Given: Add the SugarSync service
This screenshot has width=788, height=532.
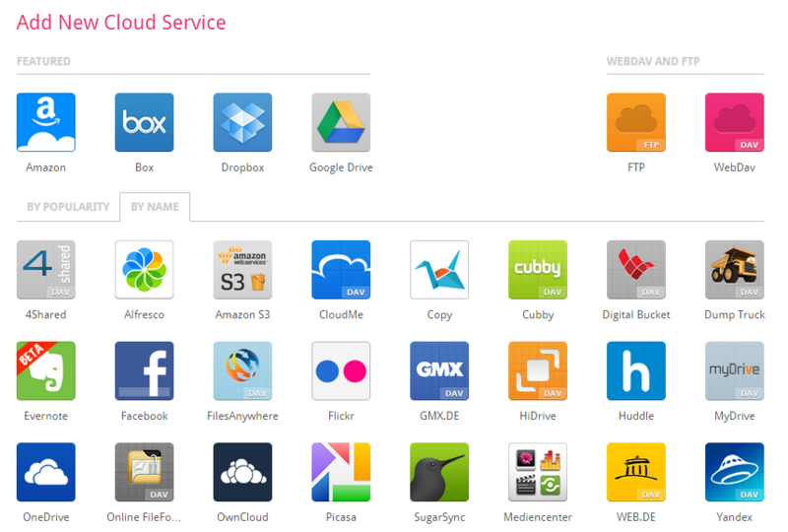Looking at the screenshot, I should pyautogui.click(x=439, y=472).
